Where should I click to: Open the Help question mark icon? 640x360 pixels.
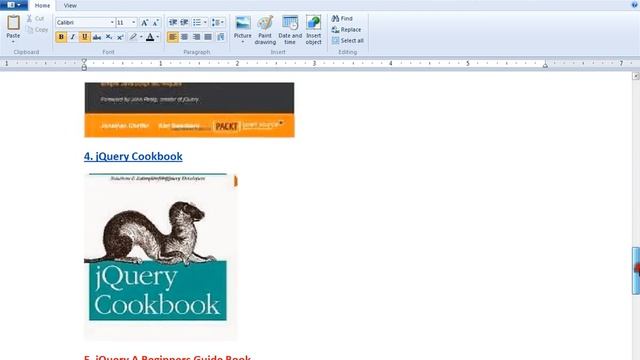(635, 5)
